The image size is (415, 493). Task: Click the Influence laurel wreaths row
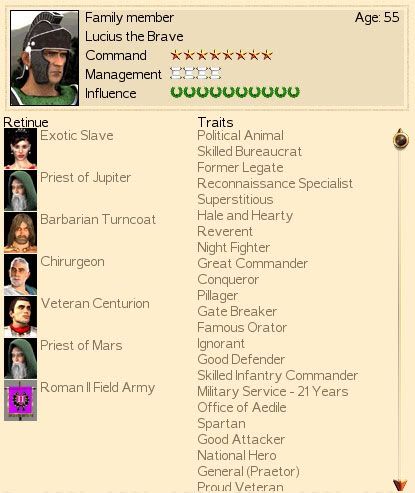click(x=235, y=92)
